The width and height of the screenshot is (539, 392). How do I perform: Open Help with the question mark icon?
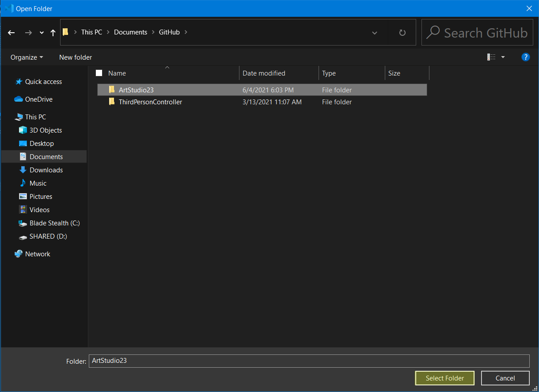pyautogui.click(x=525, y=57)
